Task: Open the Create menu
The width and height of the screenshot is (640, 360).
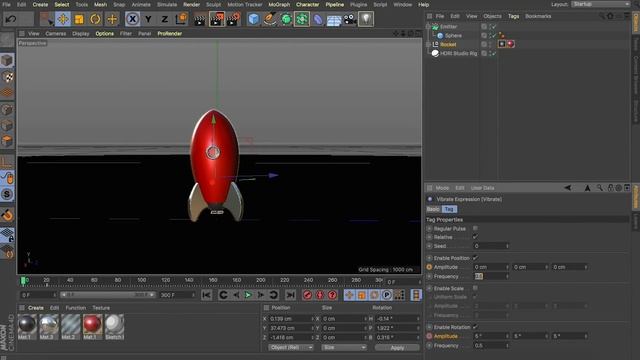Action: pyautogui.click(x=40, y=4)
